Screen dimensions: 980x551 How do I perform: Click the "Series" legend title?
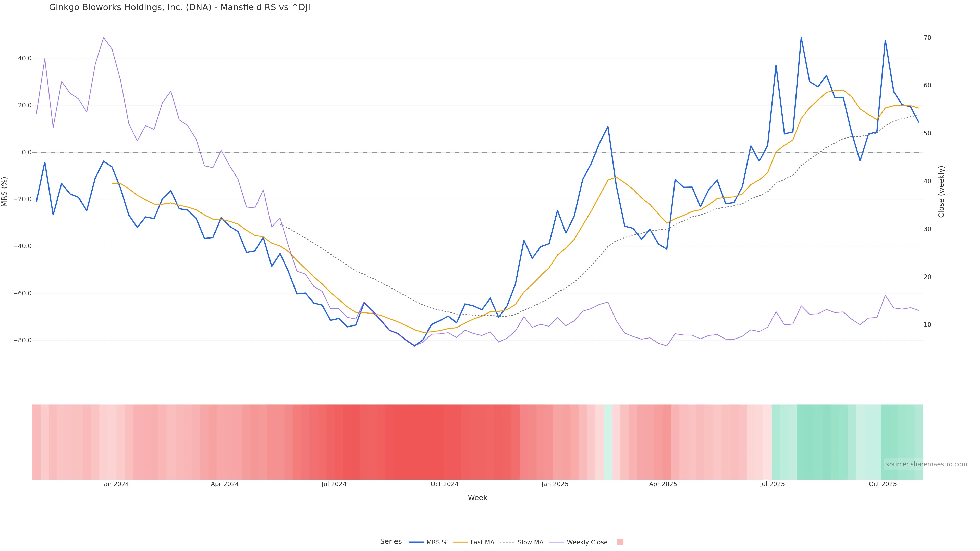(x=391, y=542)
